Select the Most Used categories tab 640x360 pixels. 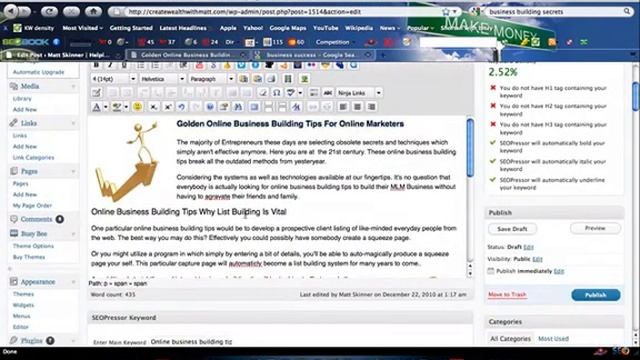[553, 339]
